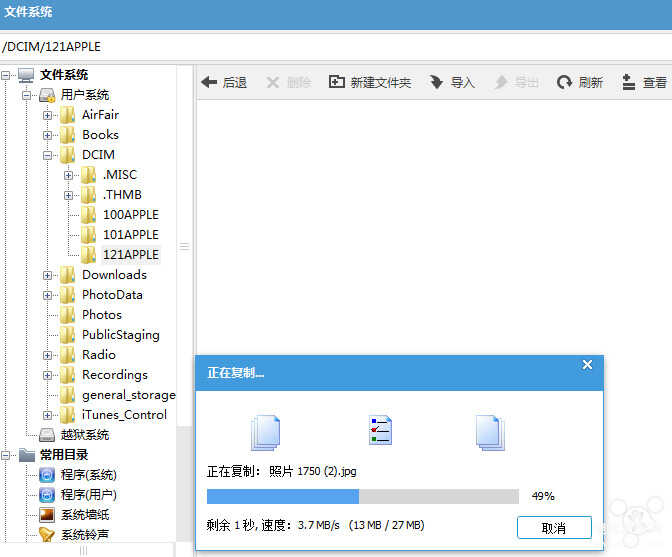
Task: Select the 121APPLE folder
Action: pyautogui.click(x=131, y=255)
